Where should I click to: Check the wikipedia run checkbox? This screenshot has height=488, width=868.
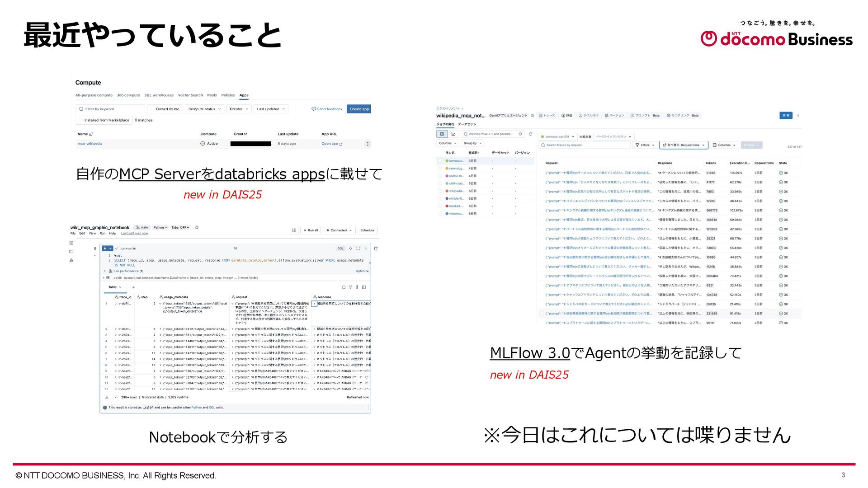pos(440,191)
